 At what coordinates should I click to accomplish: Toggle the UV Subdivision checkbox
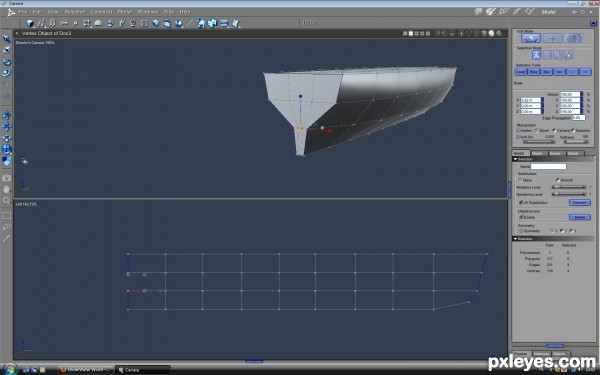coord(520,202)
